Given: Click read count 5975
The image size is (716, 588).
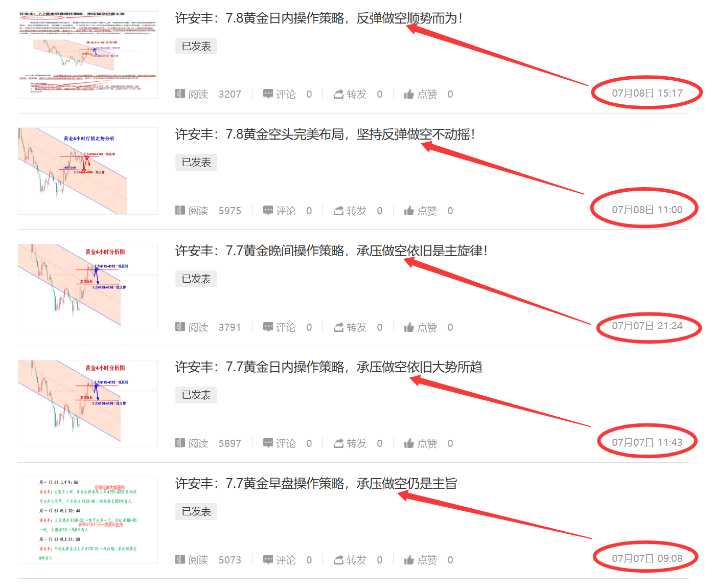Looking at the screenshot, I should point(229,211).
